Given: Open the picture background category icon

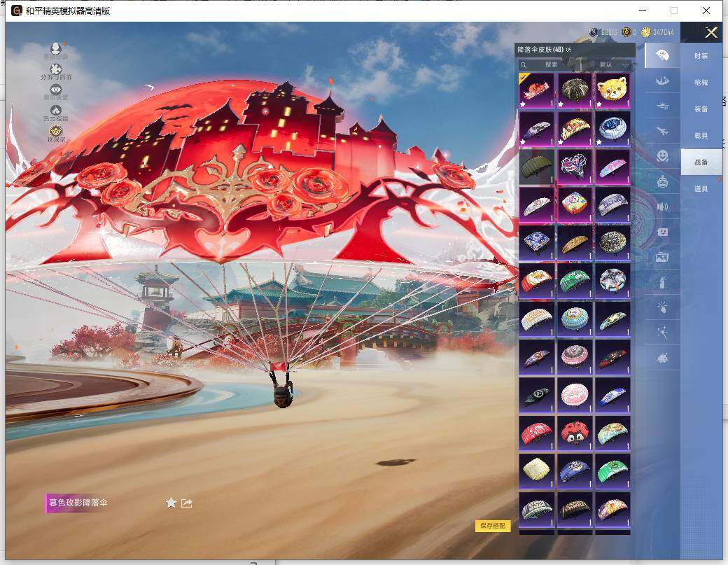Looking at the screenshot, I should point(662,256).
